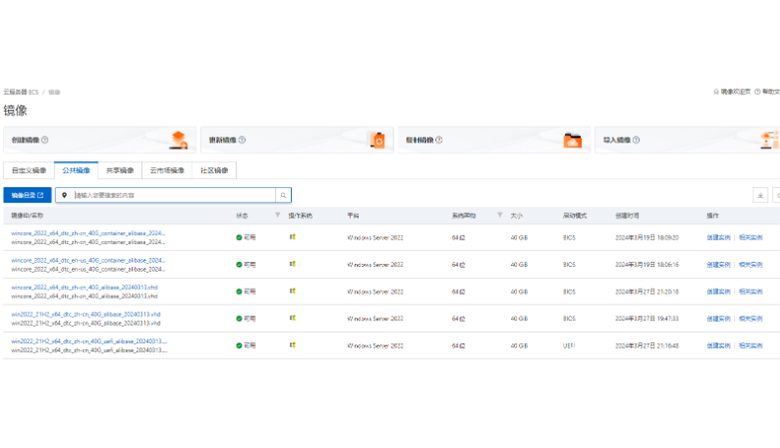Open help tooltip beside 复制镜像
Viewport: 780px width, 448px height.
pos(439,140)
